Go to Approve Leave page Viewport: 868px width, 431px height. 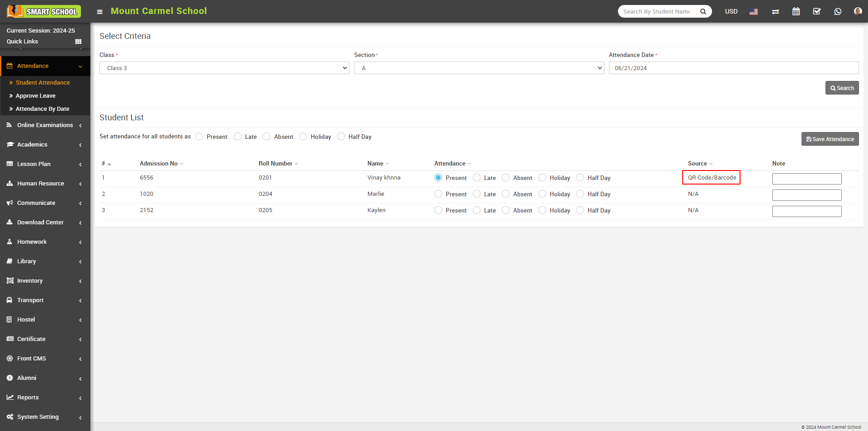click(x=35, y=95)
